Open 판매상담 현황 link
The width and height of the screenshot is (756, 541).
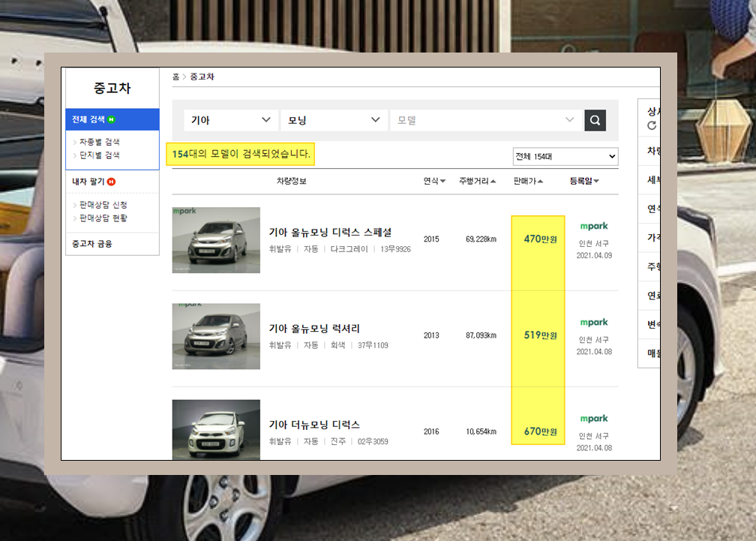(x=103, y=218)
